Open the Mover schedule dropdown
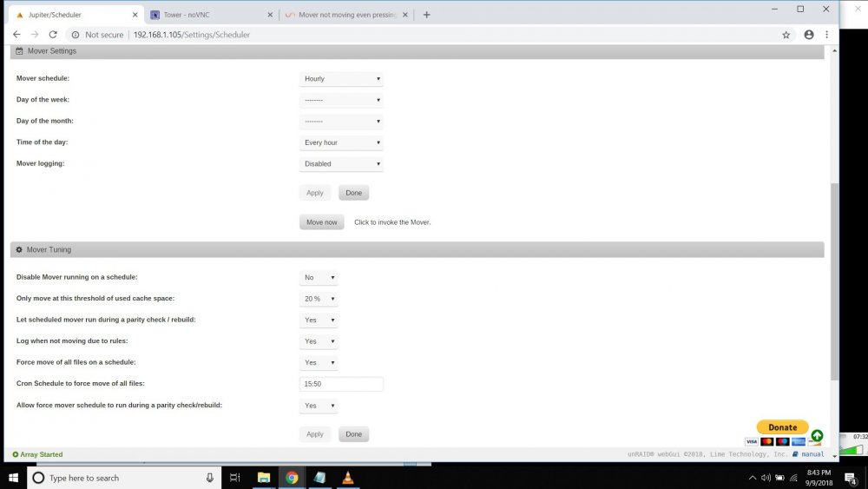The width and height of the screenshot is (868, 489). click(341, 79)
